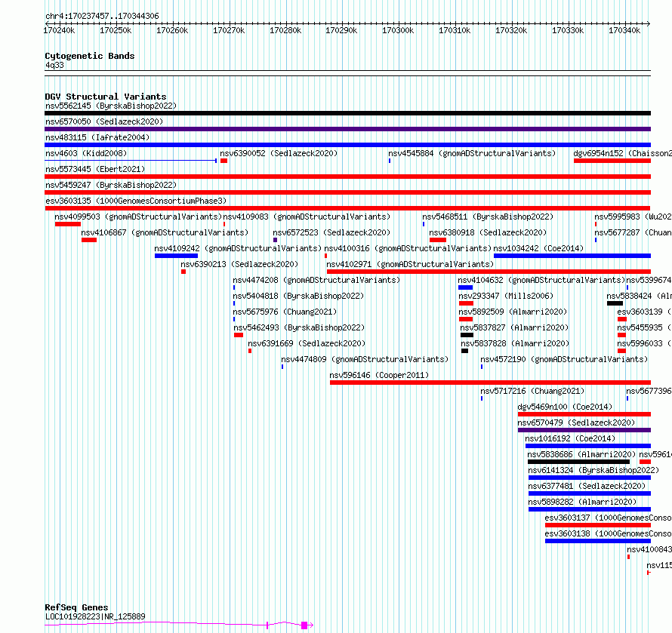Open variant nsv6570050 (Sedlazeck2020) label
The width and height of the screenshot is (672, 633).
pyautogui.click(x=104, y=121)
